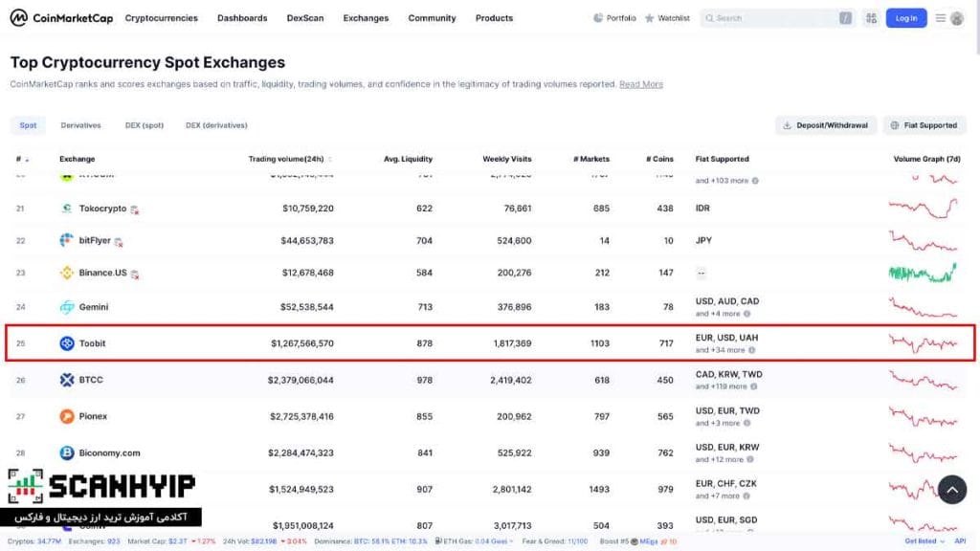Image resolution: width=980 pixels, height=551 pixels.
Task: Sort by Trading volume(24h) column header
Action: [x=290, y=159]
